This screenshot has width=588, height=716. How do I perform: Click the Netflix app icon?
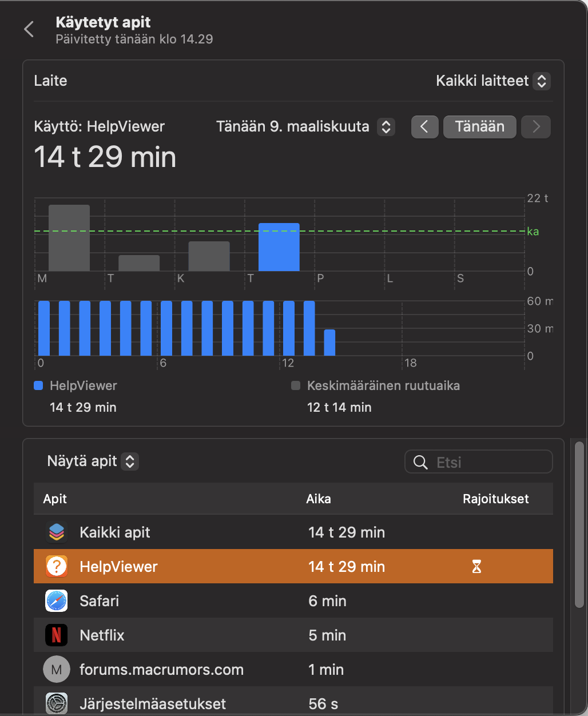pos(56,635)
